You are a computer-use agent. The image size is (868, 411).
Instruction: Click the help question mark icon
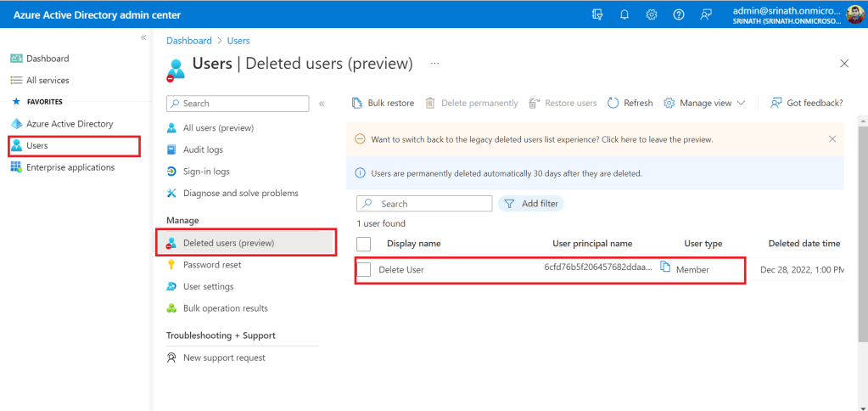pos(679,15)
